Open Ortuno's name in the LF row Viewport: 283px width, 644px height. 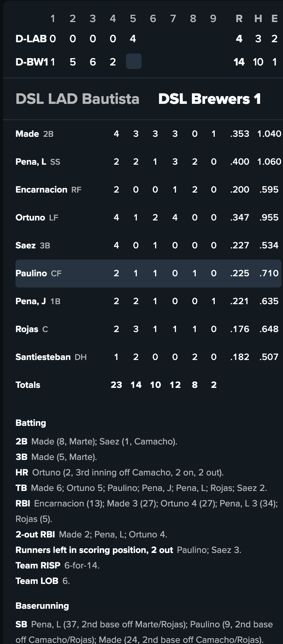pos(30,218)
